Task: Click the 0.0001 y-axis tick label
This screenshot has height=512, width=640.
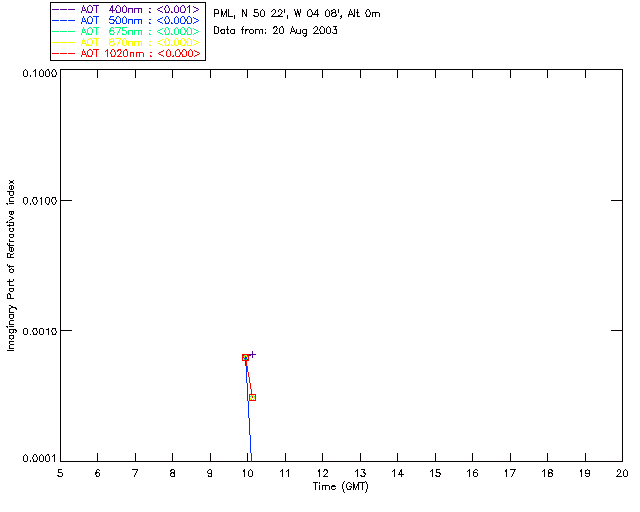Action: coord(40,459)
